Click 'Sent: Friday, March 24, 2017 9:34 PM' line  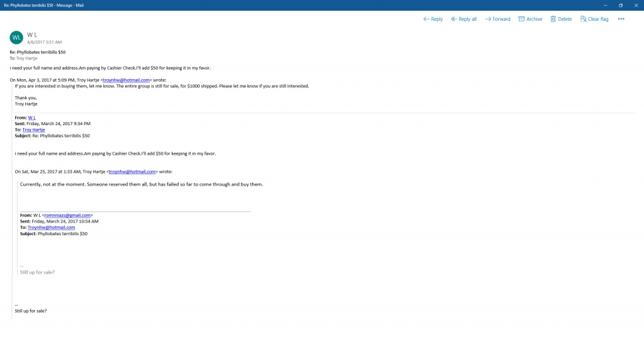click(x=53, y=124)
